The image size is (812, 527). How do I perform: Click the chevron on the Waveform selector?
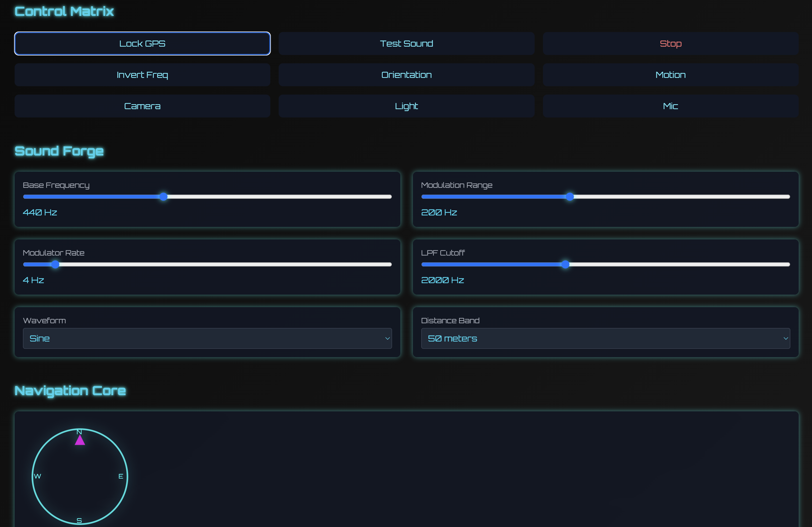pyautogui.click(x=387, y=338)
